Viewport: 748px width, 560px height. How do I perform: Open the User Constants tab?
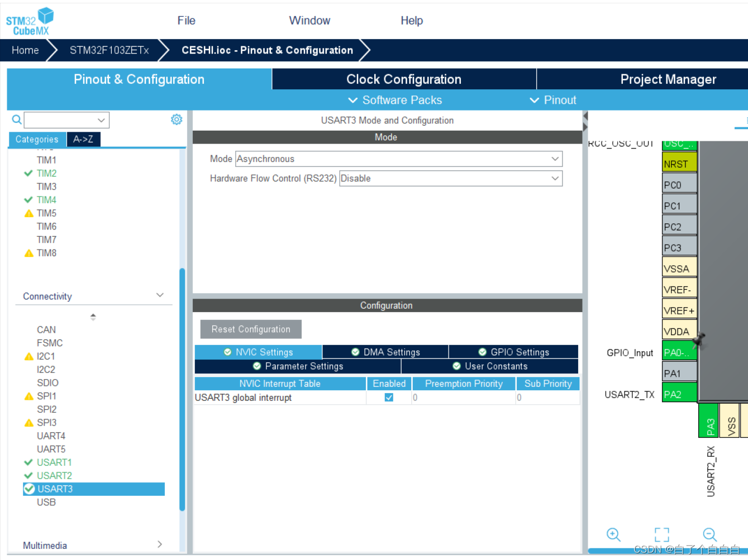[490, 366]
